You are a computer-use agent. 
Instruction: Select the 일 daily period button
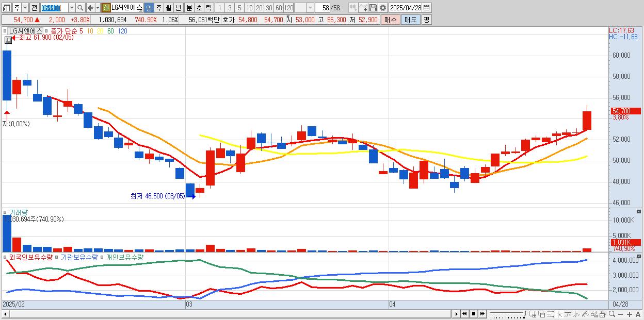point(149,8)
